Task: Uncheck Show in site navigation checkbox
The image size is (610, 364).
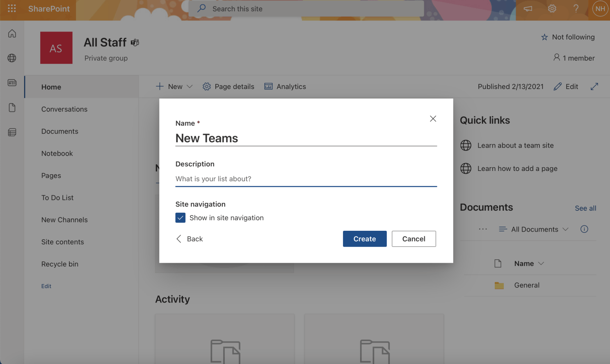Action: [x=180, y=218]
